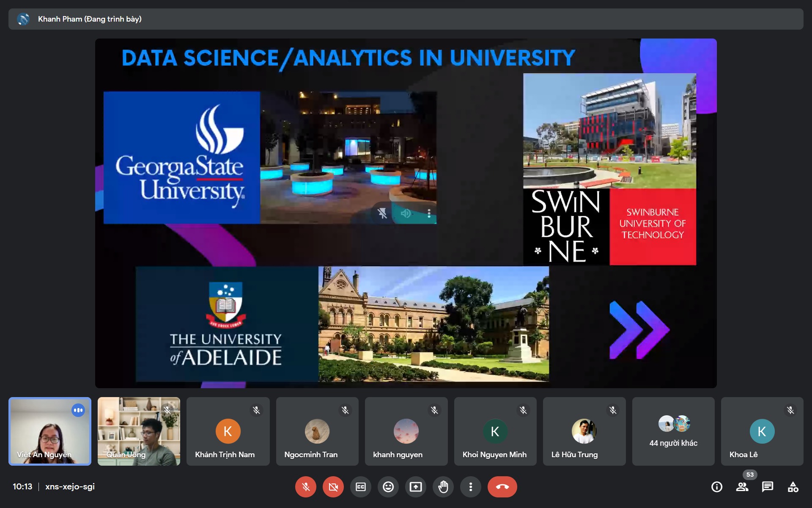812x508 pixels.
Task: Click the muted mic icon on Khánh Trịnh Nam
Action: pyautogui.click(x=256, y=410)
